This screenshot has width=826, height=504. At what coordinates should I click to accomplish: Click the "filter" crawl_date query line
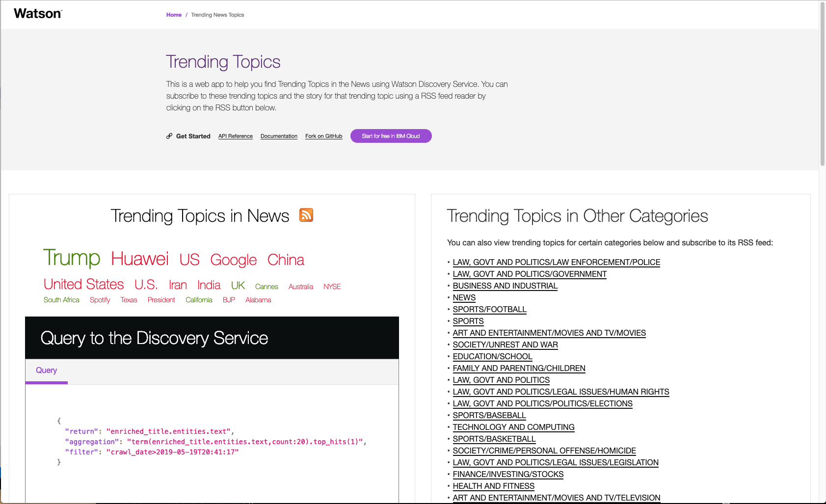tap(152, 452)
